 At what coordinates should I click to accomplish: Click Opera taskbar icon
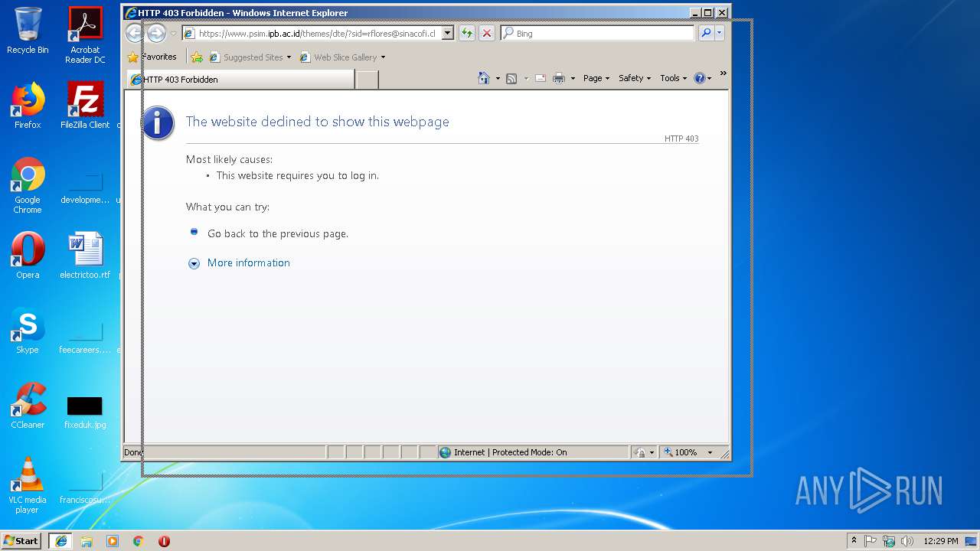coord(164,541)
